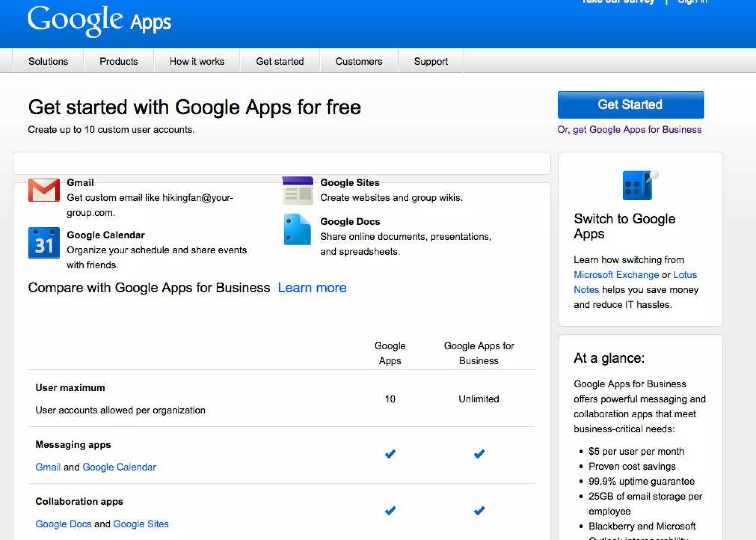Screen dimensions: 756x540
Task: Open the Customers section
Action: 359,61
